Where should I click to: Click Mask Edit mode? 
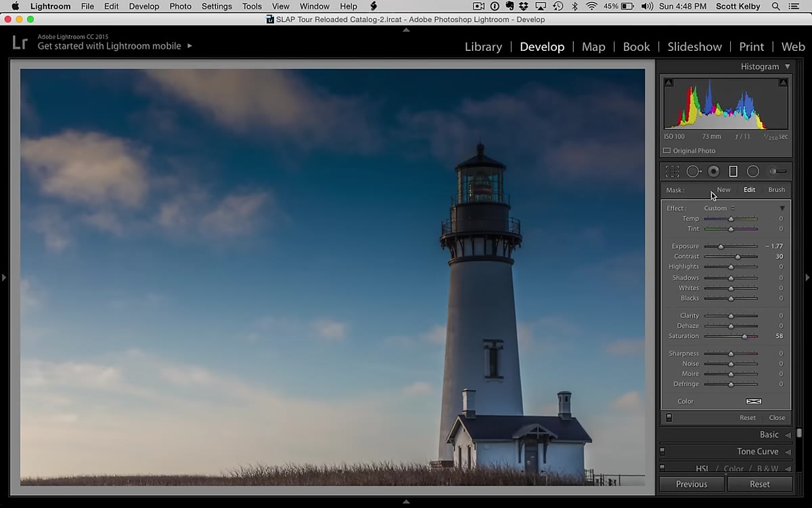749,190
